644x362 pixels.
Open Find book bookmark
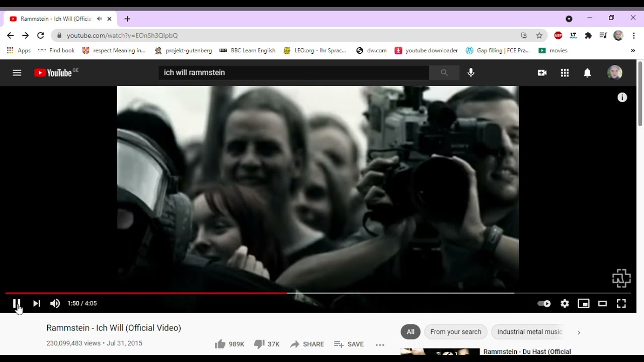click(x=56, y=50)
